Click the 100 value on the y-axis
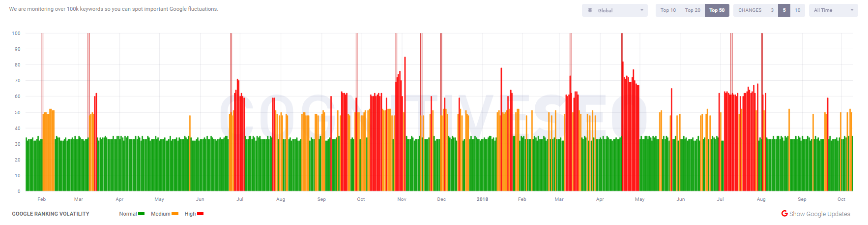The height and width of the screenshot is (225, 868). 16,33
